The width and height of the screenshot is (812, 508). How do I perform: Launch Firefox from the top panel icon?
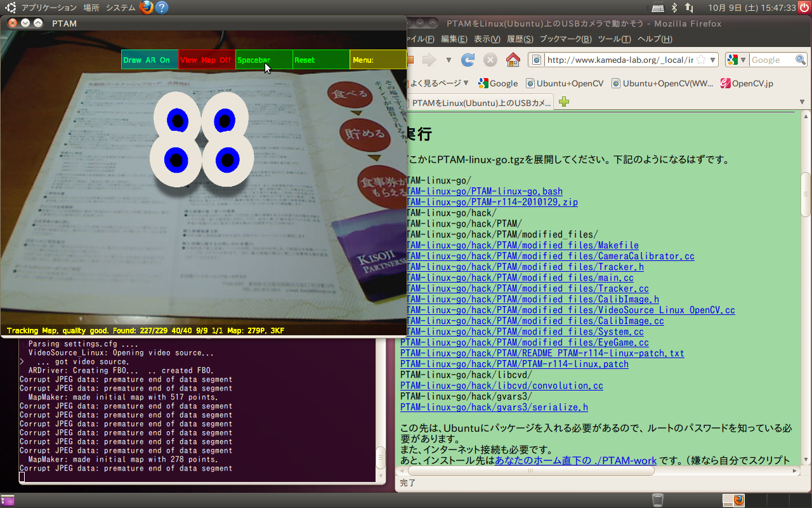click(147, 8)
